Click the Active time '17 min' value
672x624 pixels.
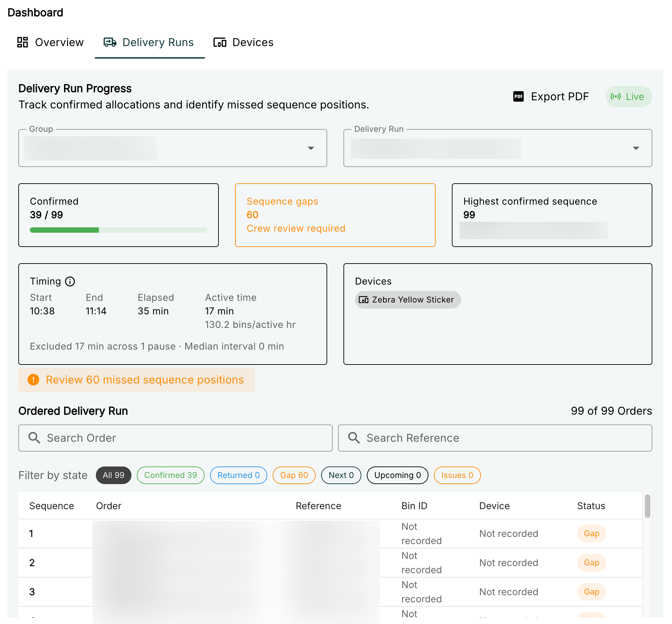pos(219,311)
